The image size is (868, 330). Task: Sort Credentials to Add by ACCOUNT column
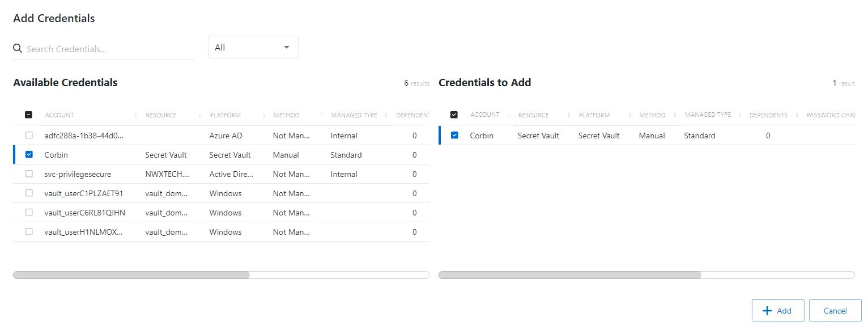pos(485,115)
